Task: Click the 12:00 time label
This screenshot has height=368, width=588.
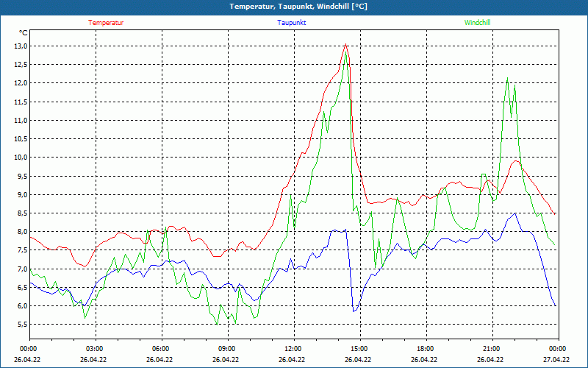Action: click(294, 349)
